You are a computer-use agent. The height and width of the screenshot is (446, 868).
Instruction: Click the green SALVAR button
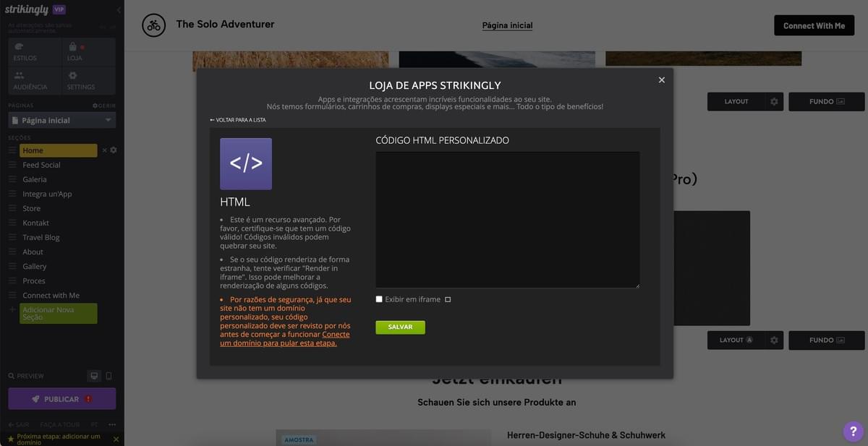pyautogui.click(x=400, y=327)
